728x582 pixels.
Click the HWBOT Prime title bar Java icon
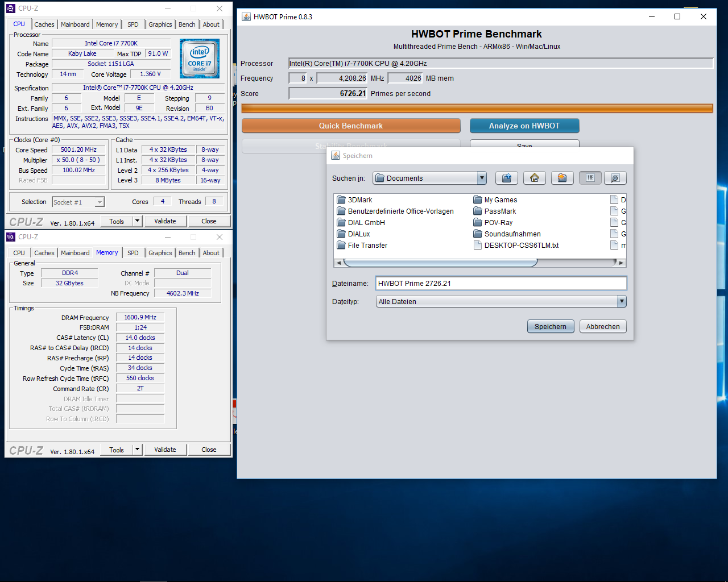[x=246, y=16]
